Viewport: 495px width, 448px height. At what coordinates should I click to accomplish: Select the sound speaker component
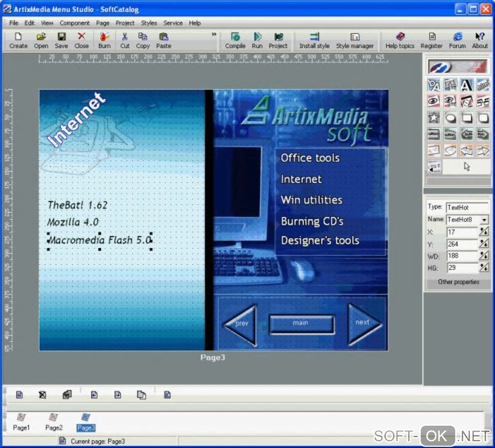pyautogui.click(x=434, y=167)
